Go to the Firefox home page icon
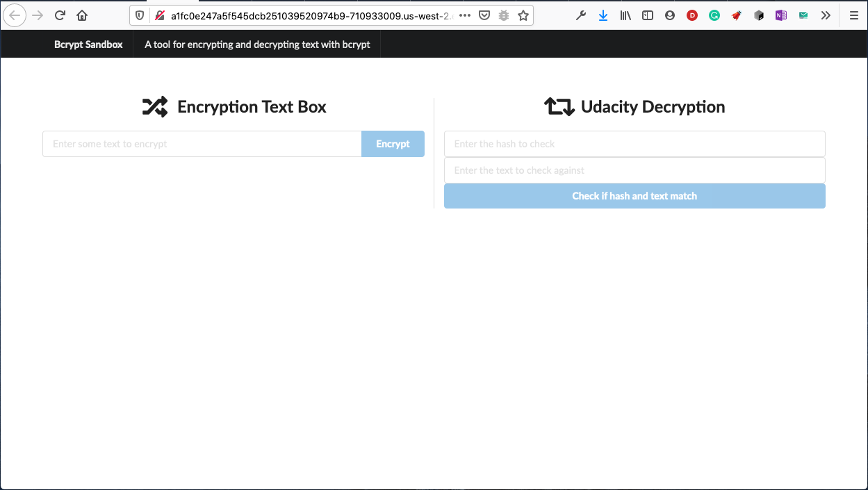868x490 pixels. [82, 15]
